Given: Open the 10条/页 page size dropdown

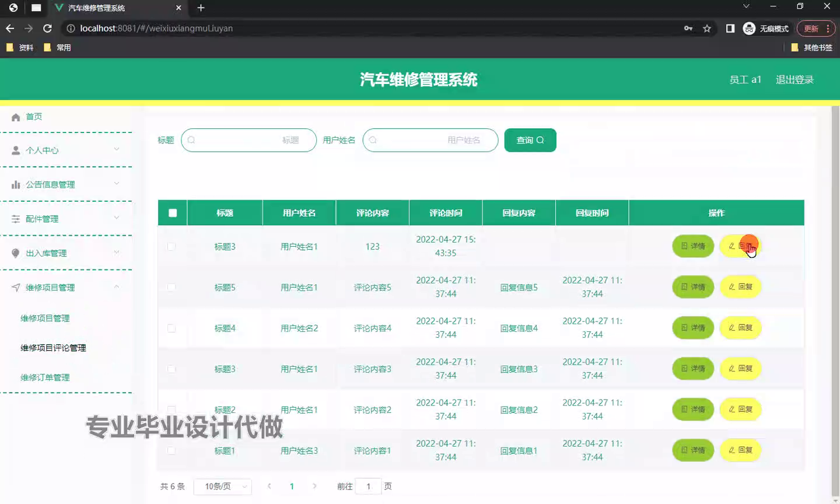Looking at the screenshot, I should pyautogui.click(x=223, y=487).
